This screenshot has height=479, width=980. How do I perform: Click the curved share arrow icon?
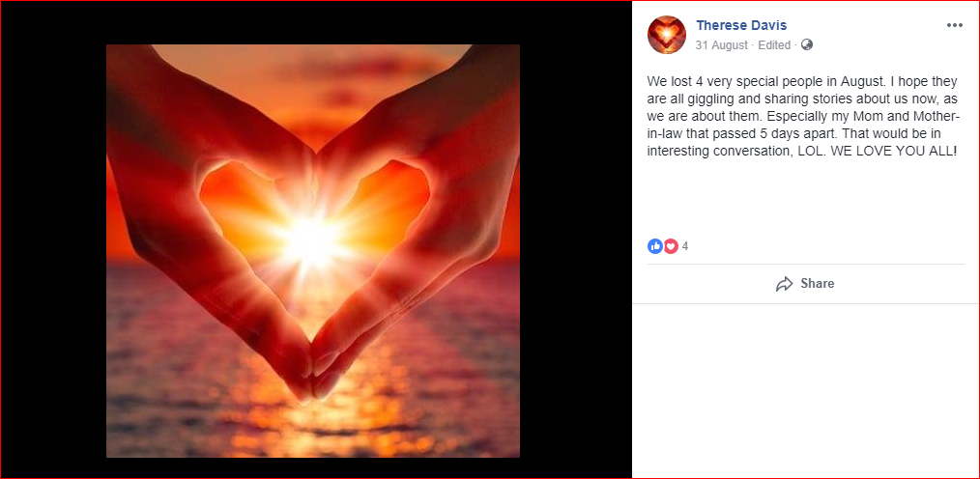[785, 284]
